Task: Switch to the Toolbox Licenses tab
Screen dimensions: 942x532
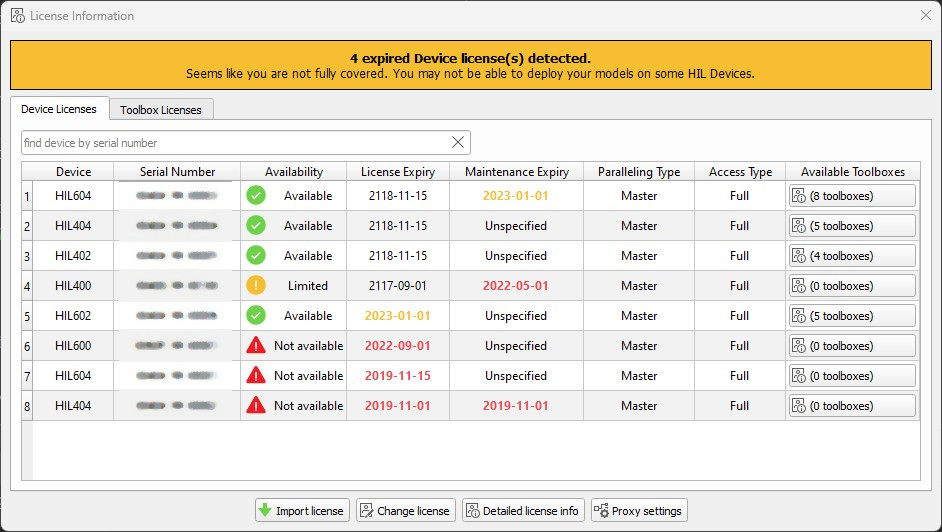Action: [161, 110]
